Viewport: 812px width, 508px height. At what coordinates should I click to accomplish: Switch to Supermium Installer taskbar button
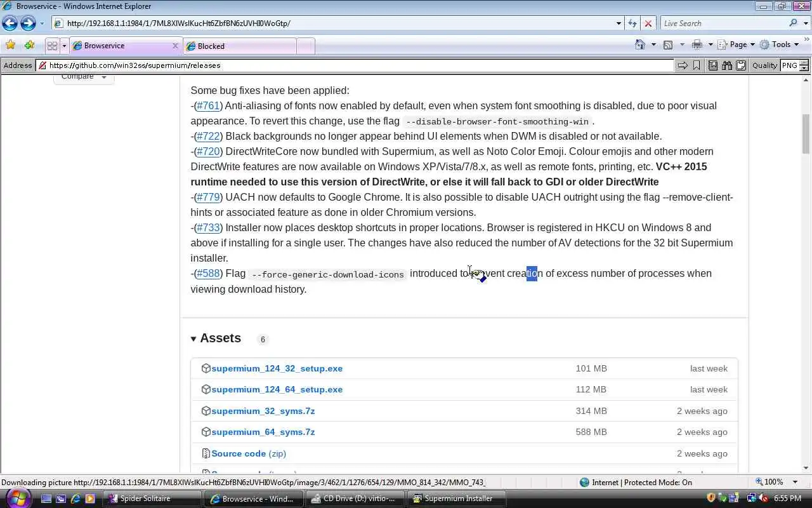[457, 498]
